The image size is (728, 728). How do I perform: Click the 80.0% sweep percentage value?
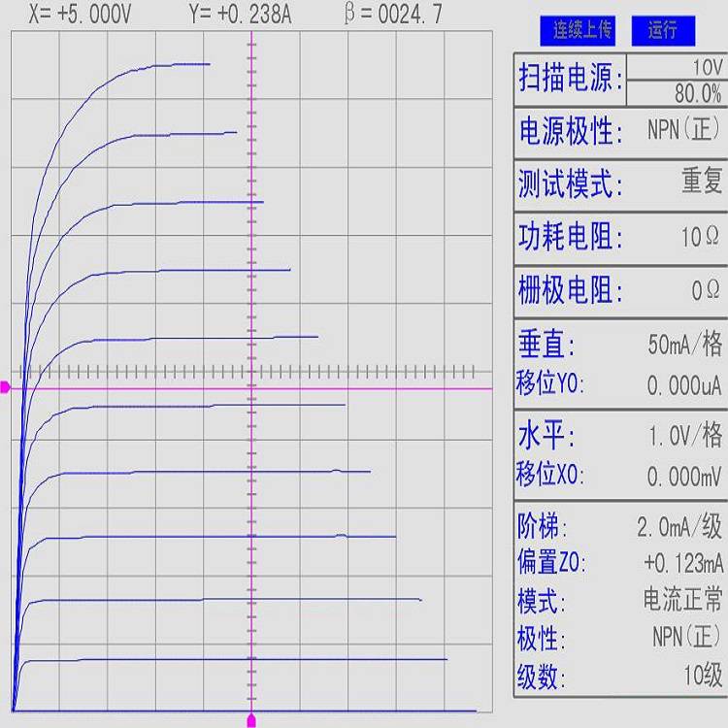click(697, 93)
